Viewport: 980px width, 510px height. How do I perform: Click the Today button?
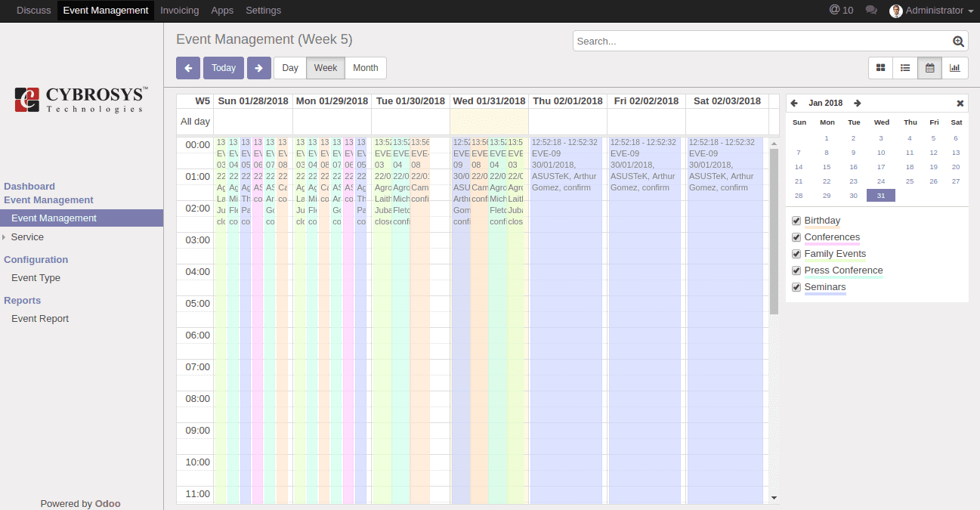click(223, 67)
